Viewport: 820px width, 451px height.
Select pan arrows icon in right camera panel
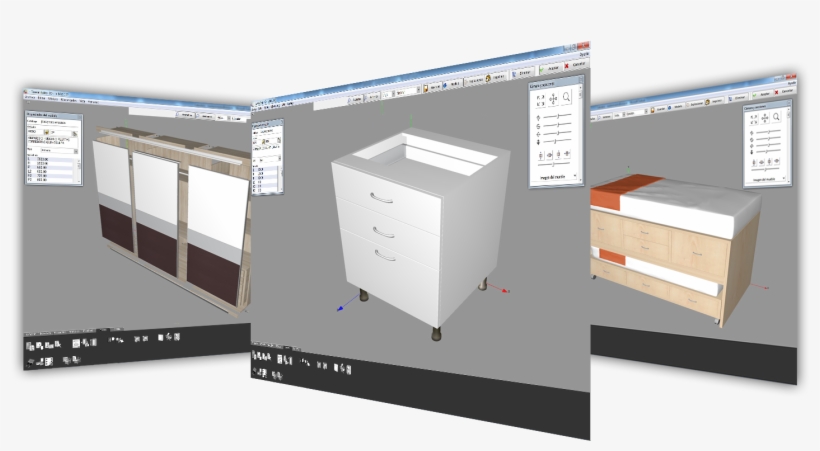[765, 118]
